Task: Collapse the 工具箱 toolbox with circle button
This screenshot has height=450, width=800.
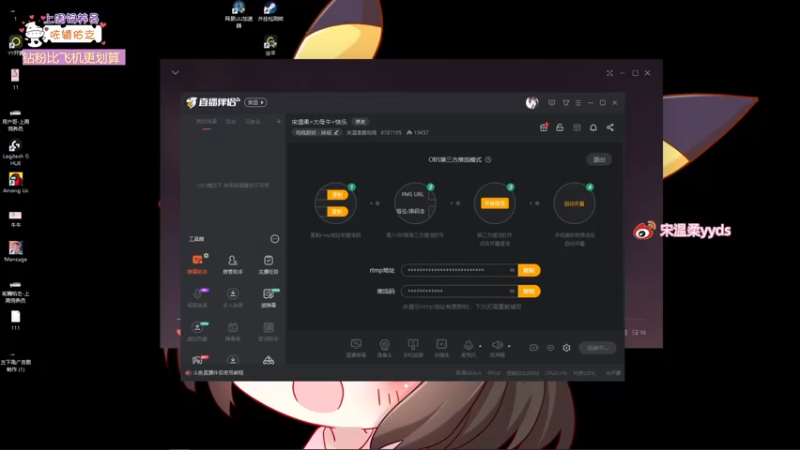Action: point(274,239)
